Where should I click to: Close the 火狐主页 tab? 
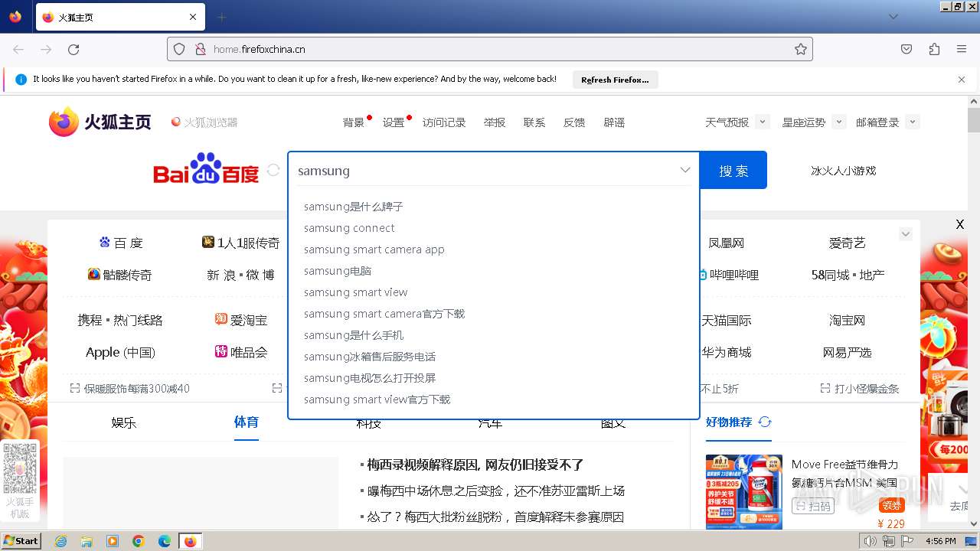coord(193,17)
